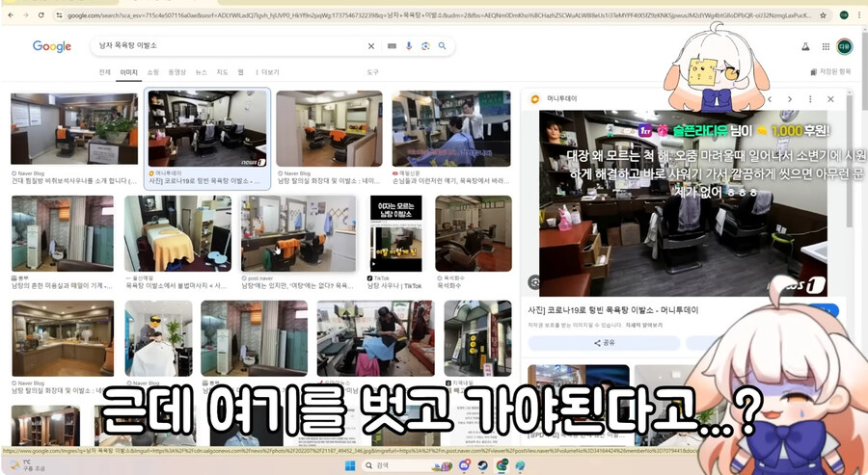Select the 이미지 tab
This screenshot has height=475, width=868.
point(128,72)
